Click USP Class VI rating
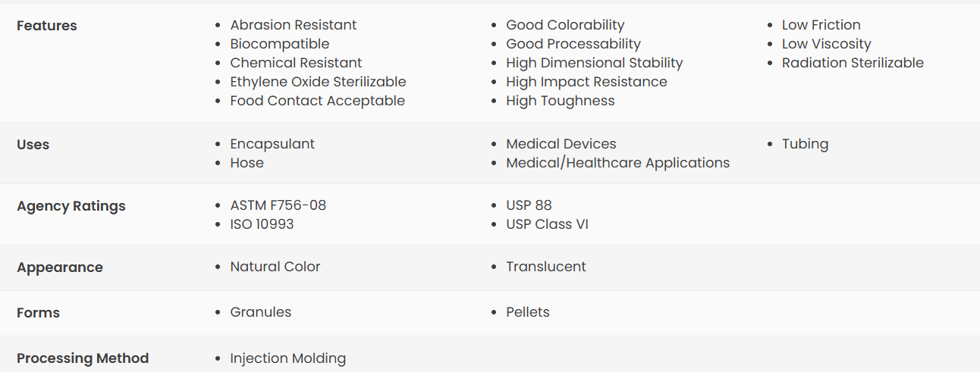The image size is (980, 372). tap(547, 224)
